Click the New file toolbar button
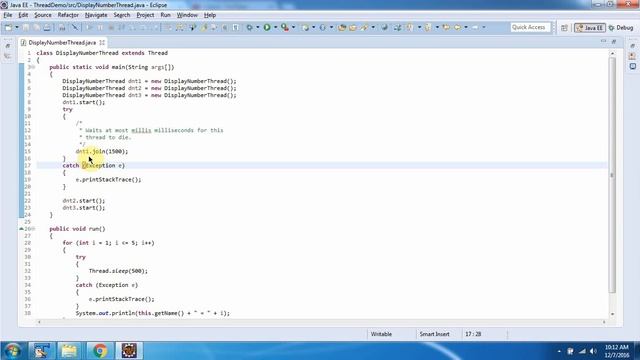 pos(8,27)
